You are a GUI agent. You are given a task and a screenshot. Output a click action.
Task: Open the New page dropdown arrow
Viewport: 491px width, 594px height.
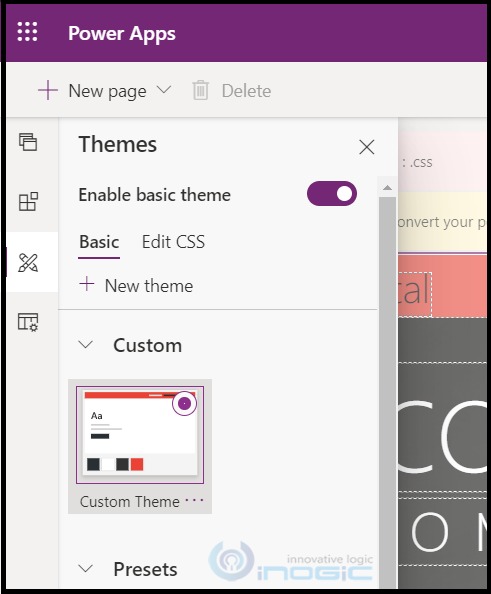coord(164,90)
